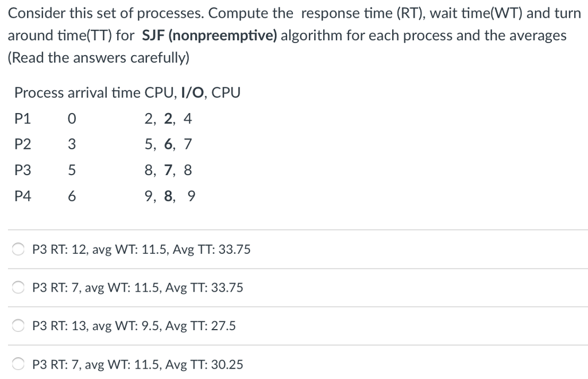Screen dimensions: 588x379
Task: Click the P1 process row label
Action: 22,118
